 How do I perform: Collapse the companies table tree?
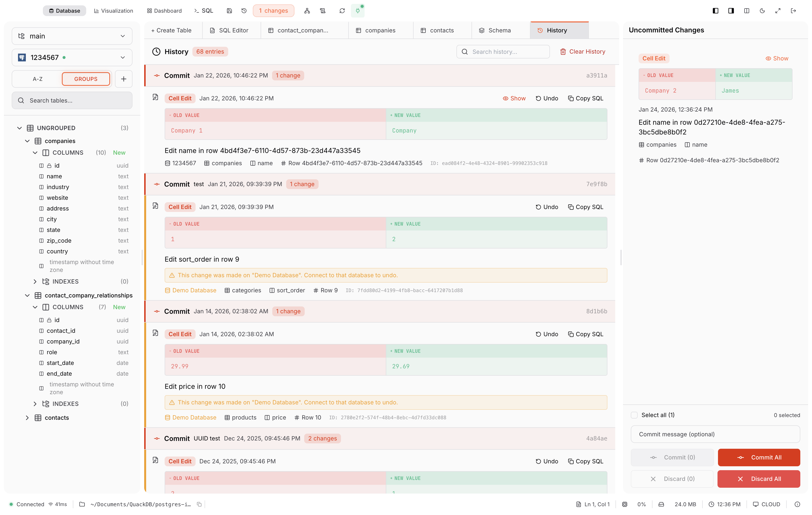(x=27, y=141)
